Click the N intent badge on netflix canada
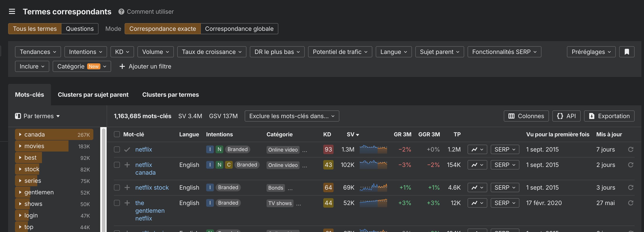The width and height of the screenshot is (644, 232). coord(219,165)
